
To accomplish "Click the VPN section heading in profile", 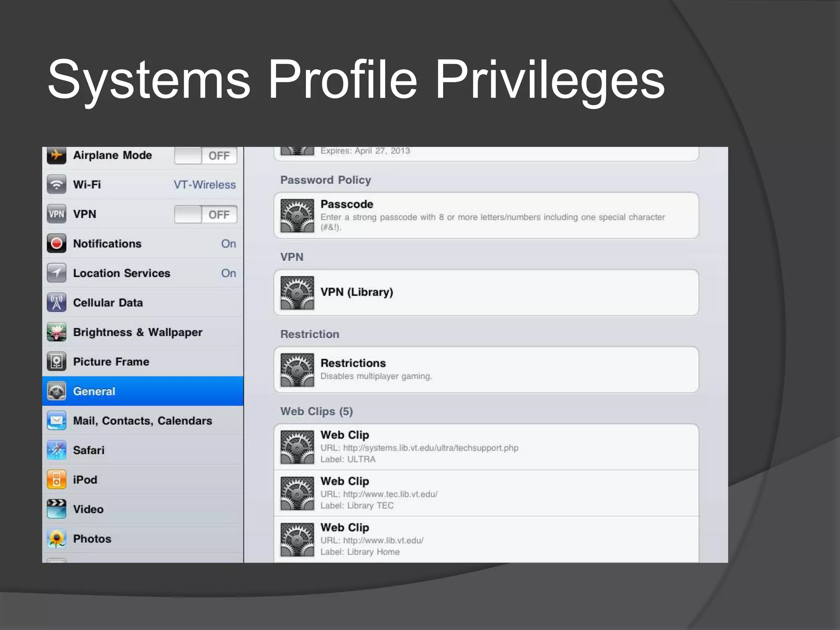I will pos(292,257).
